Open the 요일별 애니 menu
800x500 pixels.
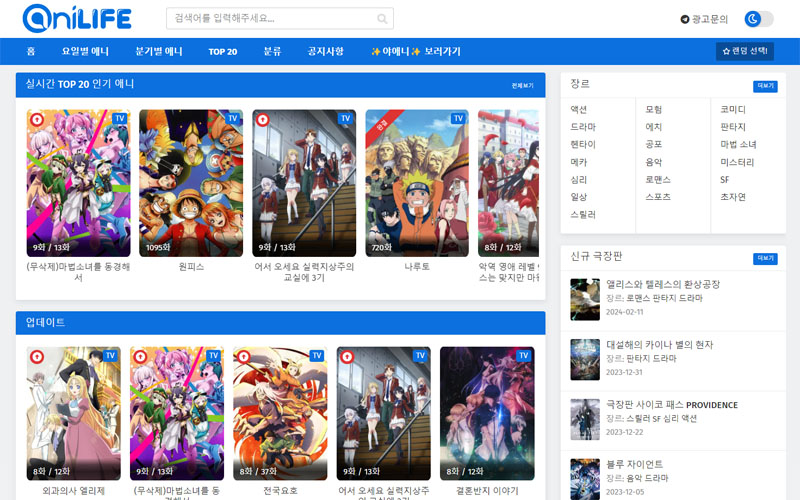pos(85,51)
